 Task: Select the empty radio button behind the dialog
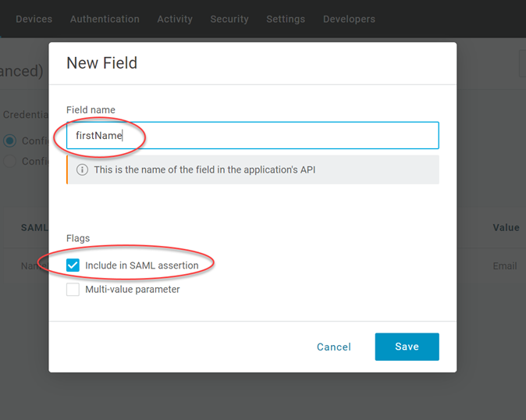10,162
